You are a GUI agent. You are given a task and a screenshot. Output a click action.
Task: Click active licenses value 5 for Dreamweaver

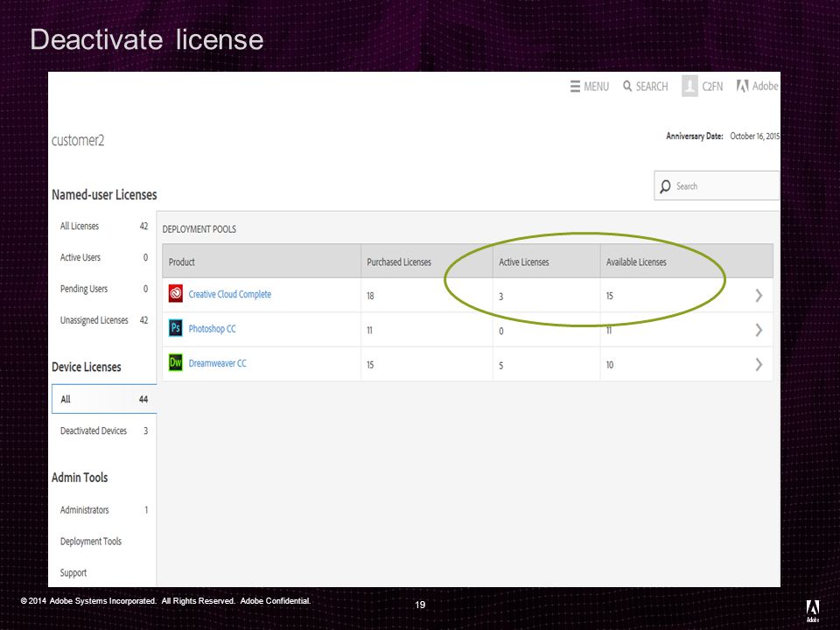coord(500,366)
